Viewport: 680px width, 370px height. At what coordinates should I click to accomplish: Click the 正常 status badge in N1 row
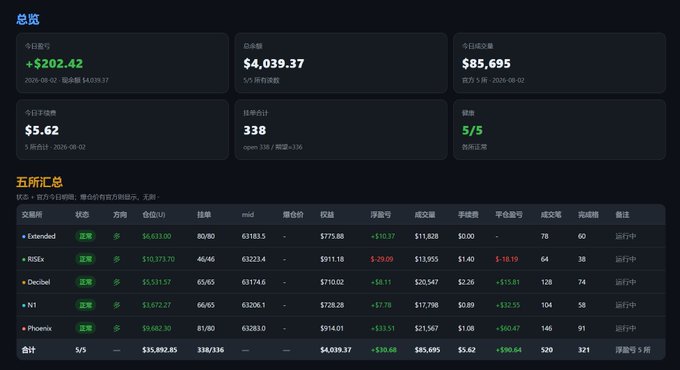85,305
